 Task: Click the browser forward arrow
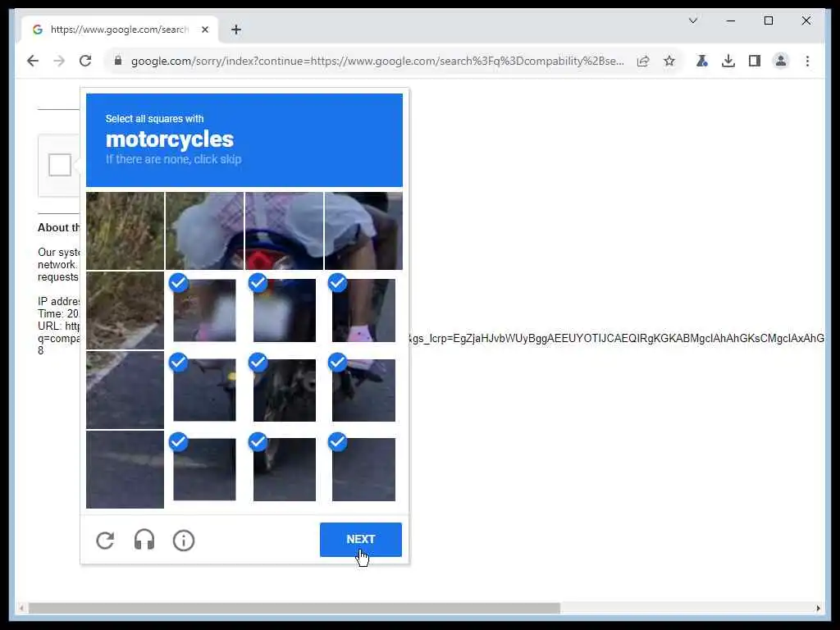pyautogui.click(x=59, y=61)
